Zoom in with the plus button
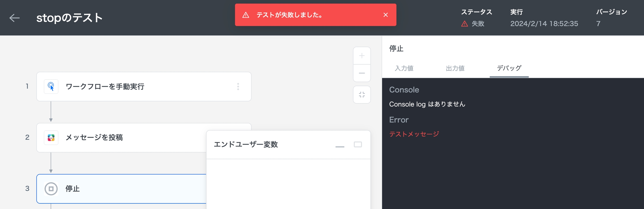The width and height of the screenshot is (644, 209). (x=362, y=56)
